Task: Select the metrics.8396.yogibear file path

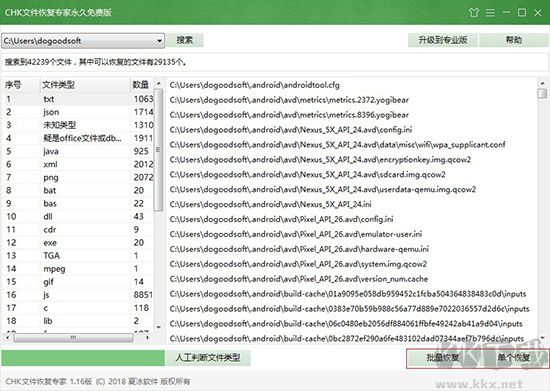Action: [x=289, y=115]
